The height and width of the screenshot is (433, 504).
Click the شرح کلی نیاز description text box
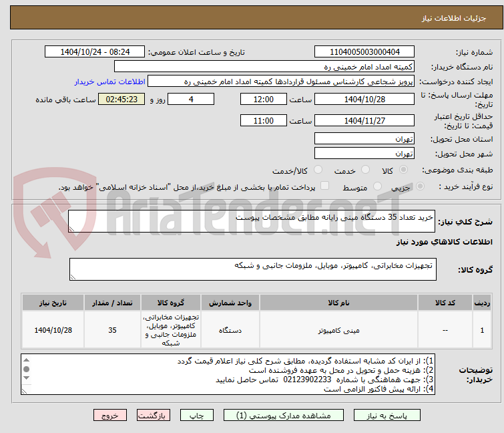point(252,221)
